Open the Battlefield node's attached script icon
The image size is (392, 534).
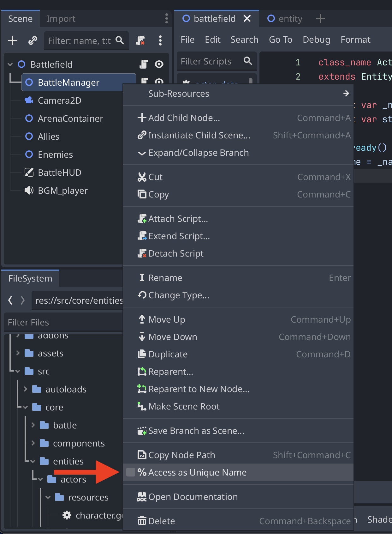144,64
